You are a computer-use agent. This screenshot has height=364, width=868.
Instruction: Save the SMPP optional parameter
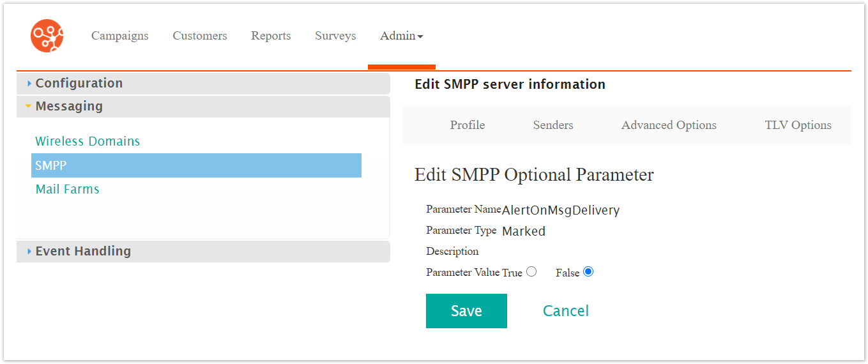pyautogui.click(x=466, y=311)
